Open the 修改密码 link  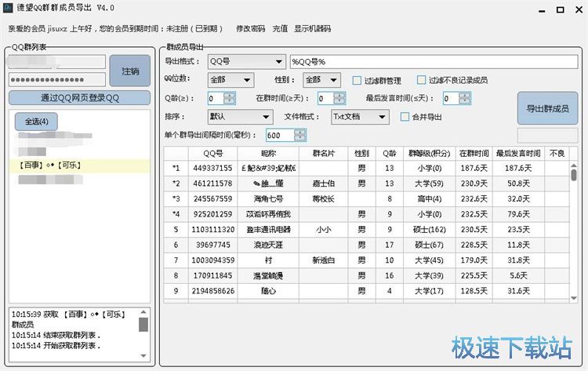point(250,29)
